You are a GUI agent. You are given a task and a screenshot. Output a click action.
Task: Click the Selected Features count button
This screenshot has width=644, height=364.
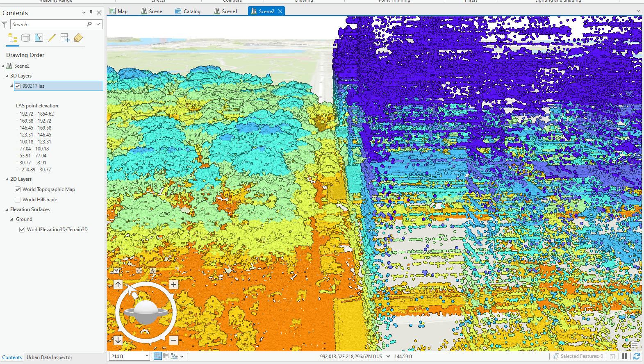578,357
